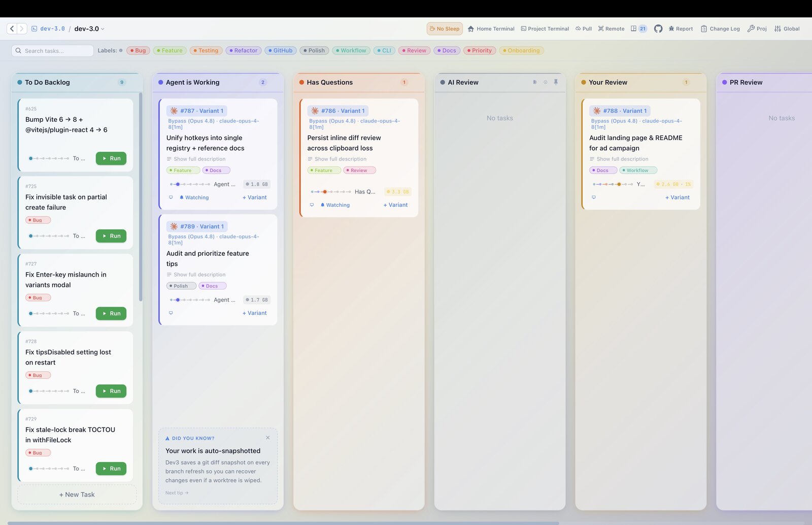Open comments icon on task #789
This screenshot has height=525, width=812.
pos(171,313)
